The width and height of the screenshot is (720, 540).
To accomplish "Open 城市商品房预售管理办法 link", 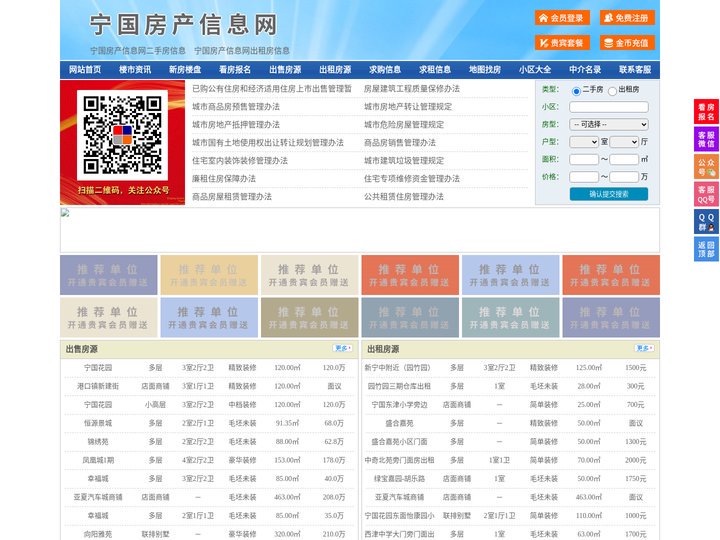I will [x=236, y=107].
